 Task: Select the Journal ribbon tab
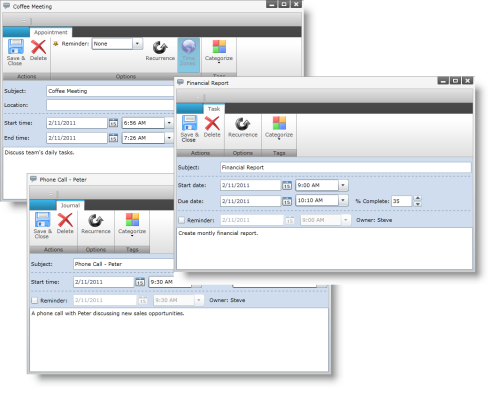point(70,205)
